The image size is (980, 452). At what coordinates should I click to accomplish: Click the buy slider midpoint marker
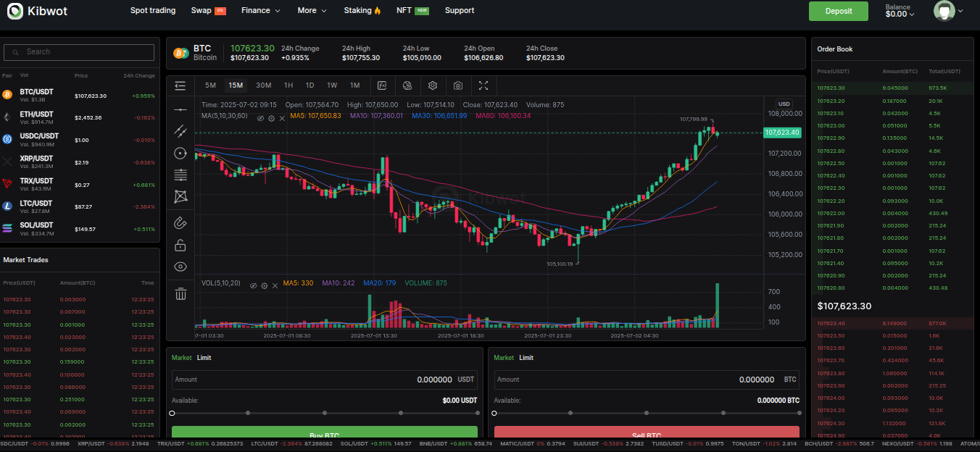click(325, 413)
